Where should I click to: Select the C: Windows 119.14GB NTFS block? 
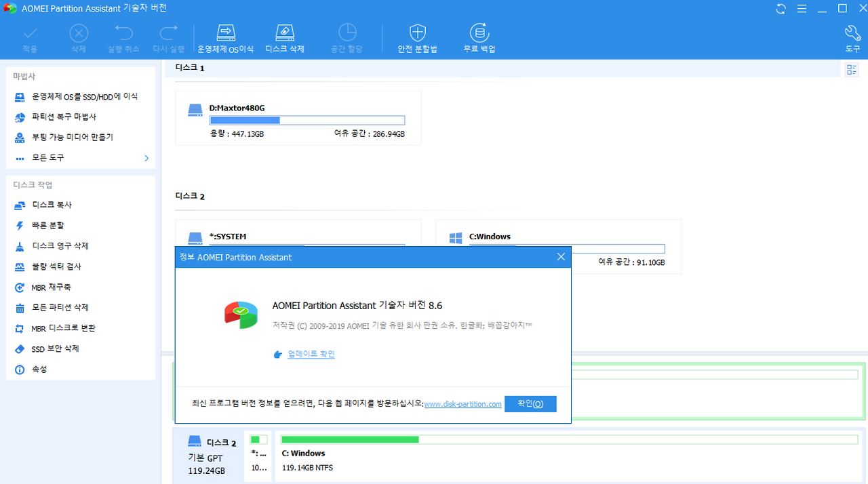coord(568,456)
